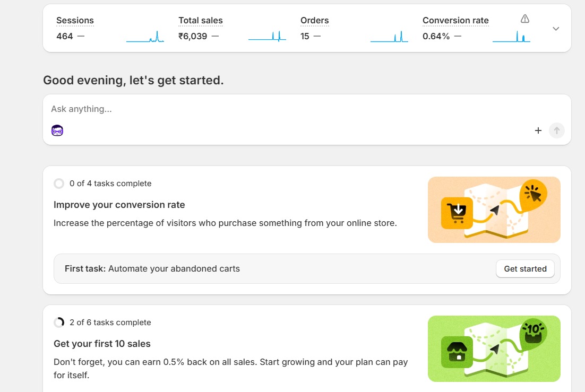Open the Total sales sparkline chart
The height and width of the screenshot is (392, 585).
267,37
